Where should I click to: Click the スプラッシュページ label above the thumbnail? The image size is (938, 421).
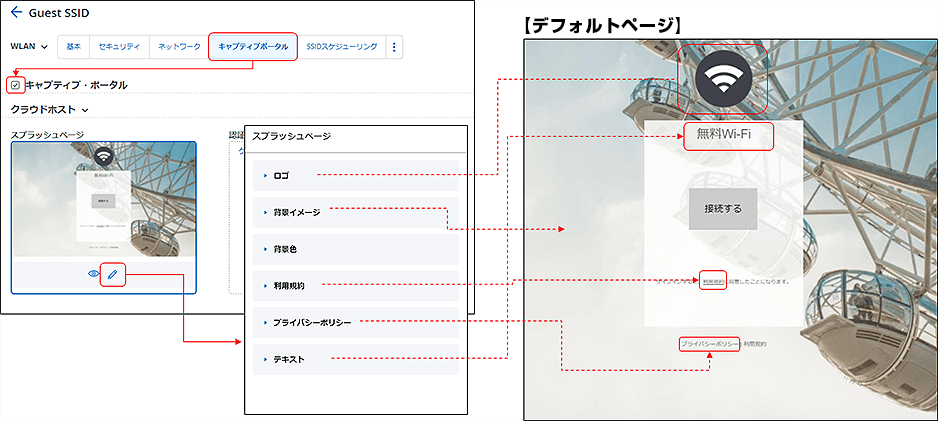pos(45,135)
